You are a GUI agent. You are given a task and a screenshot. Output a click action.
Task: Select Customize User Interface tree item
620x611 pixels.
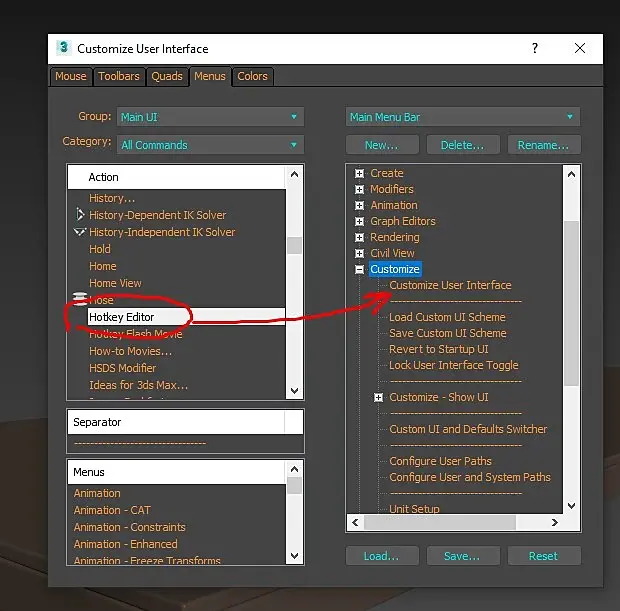coord(450,285)
